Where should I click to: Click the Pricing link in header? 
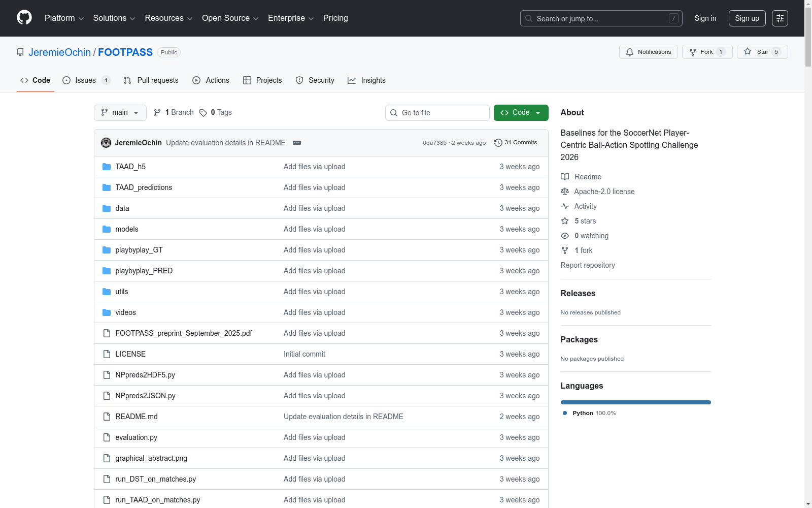tap(335, 18)
